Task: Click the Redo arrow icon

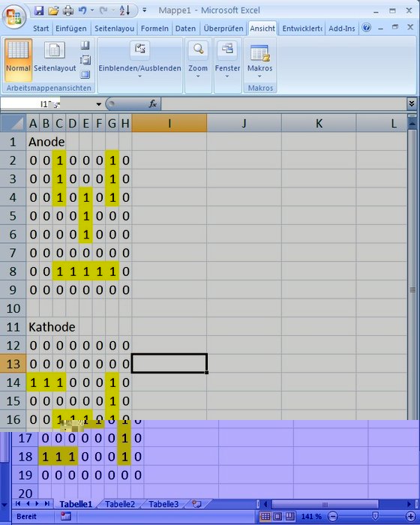Action: coord(103,10)
